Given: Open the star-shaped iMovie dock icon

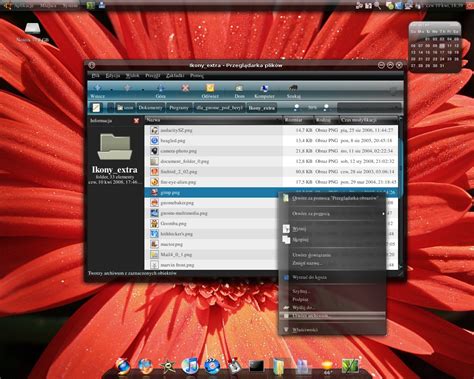Looking at the screenshot, I should [x=168, y=366].
